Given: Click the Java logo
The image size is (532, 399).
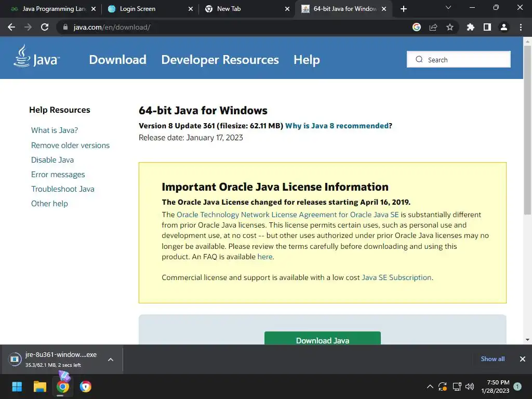Looking at the screenshot, I should coord(37,56).
